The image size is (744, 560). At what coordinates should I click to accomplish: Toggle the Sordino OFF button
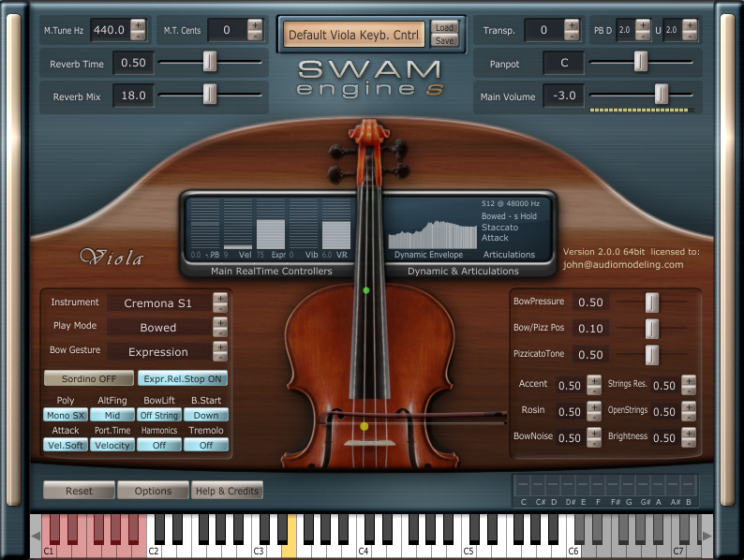pos(89,378)
